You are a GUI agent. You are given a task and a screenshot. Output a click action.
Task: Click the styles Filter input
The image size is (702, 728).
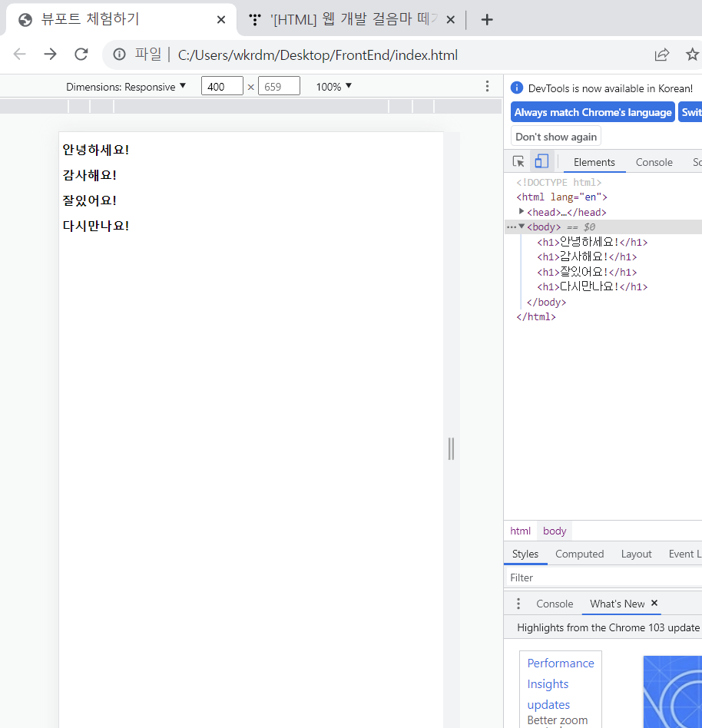point(603,577)
